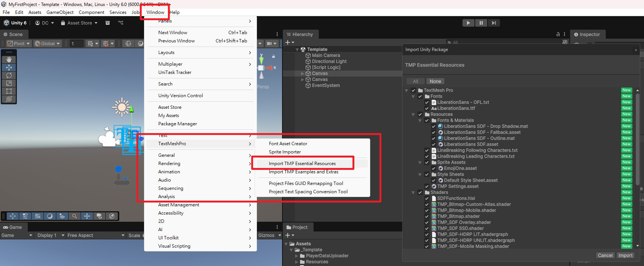
Task: Uncheck Default Style Sheet.asset checkbox
Action: pos(434,180)
